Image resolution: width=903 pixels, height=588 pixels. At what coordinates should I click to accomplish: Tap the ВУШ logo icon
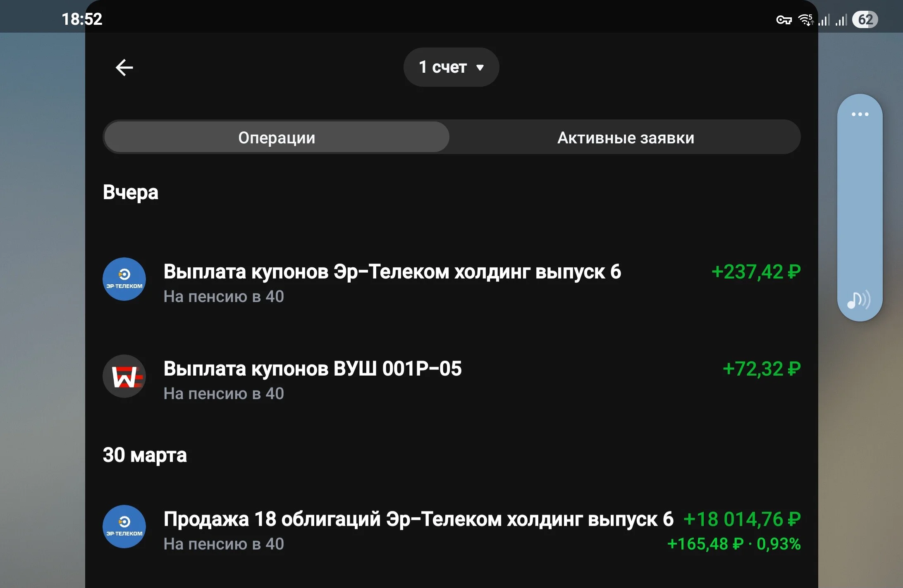(124, 376)
